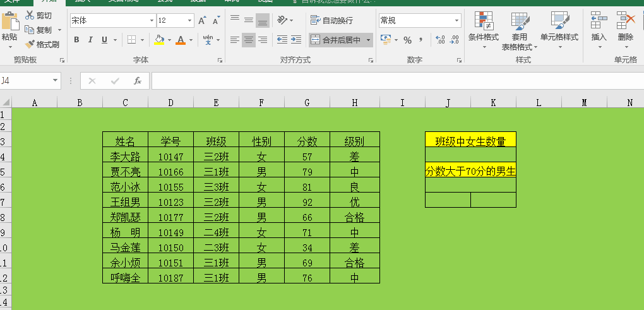Apply percent style

pyautogui.click(x=407, y=40)
